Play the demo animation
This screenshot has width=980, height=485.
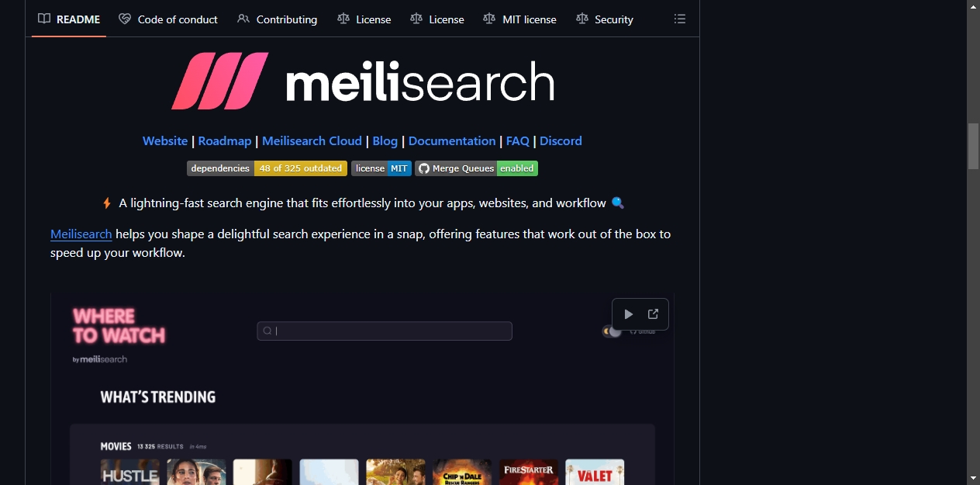point(629,314)
